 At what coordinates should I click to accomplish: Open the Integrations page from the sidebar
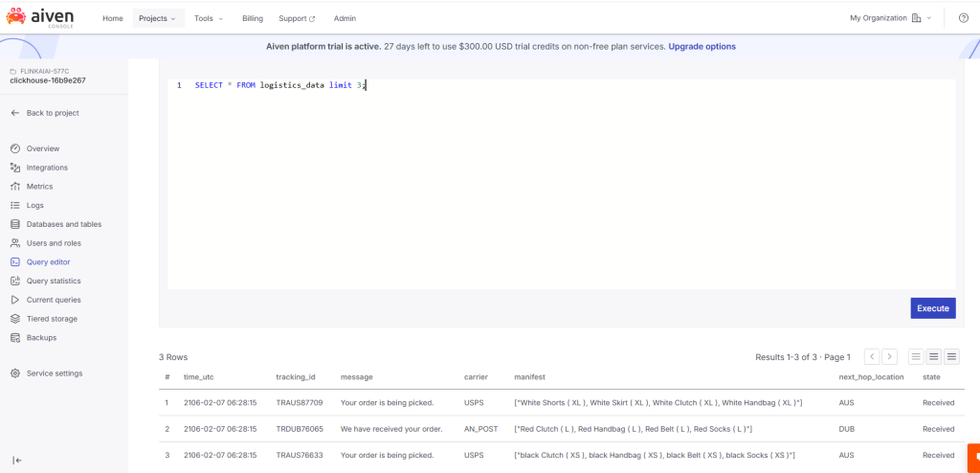[x=47, y=168]
